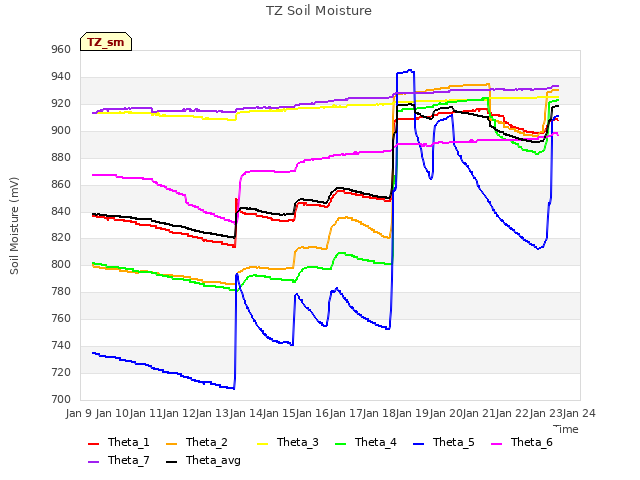This screenshot has height=480, width=640.
Task: Toggle the Theta_2 legend entry
Action: point(197,442)
